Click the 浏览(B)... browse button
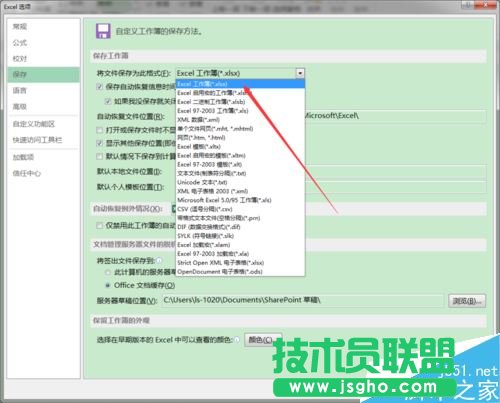This screenshot has width=500, height=403. point(467,301)
